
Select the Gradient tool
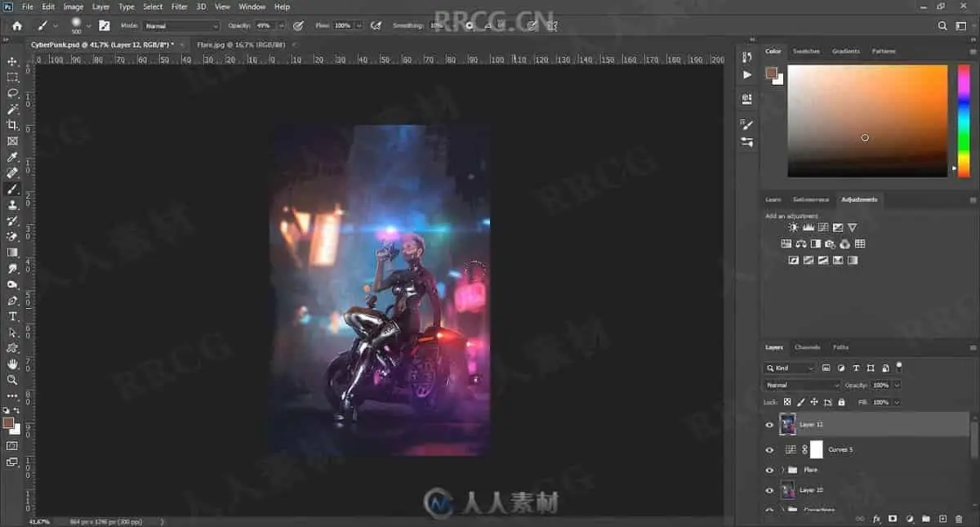pos(12,252)
